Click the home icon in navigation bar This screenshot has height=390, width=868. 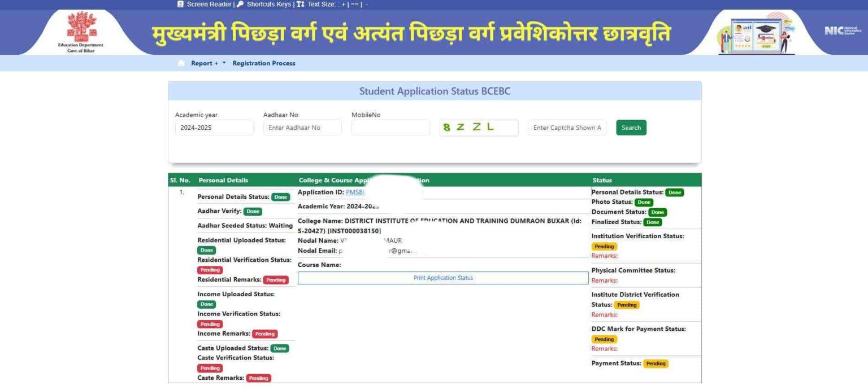coord(181,63)
